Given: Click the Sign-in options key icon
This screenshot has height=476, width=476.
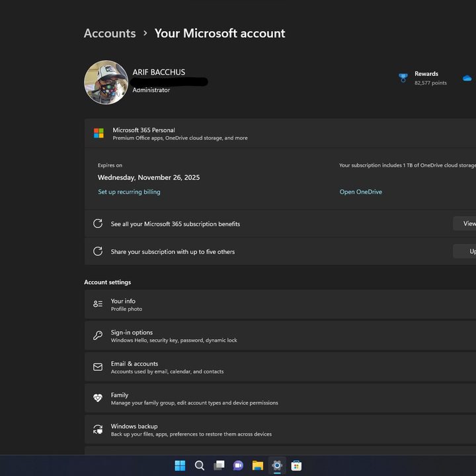Looking at the screenshot, I should (98, 335).
